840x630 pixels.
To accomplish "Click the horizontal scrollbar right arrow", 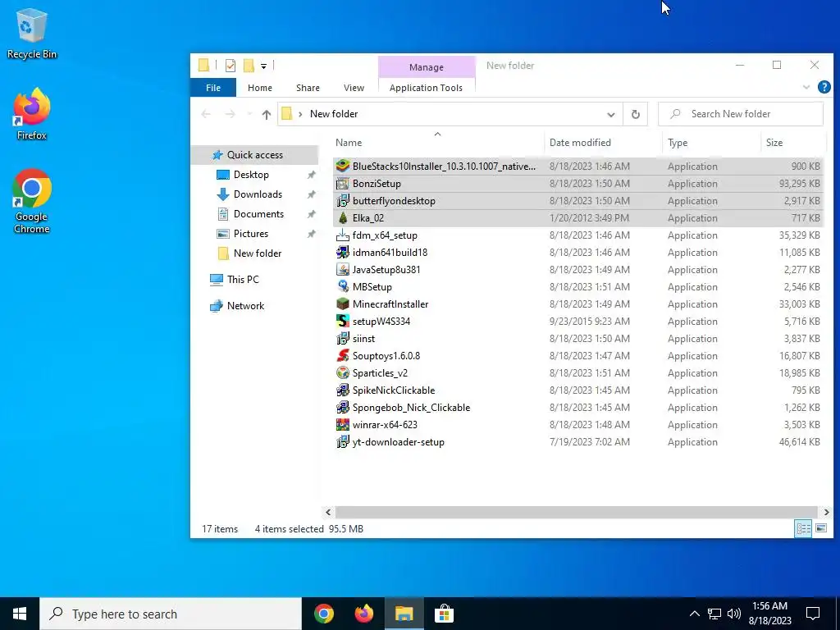I will click(826, 512).
